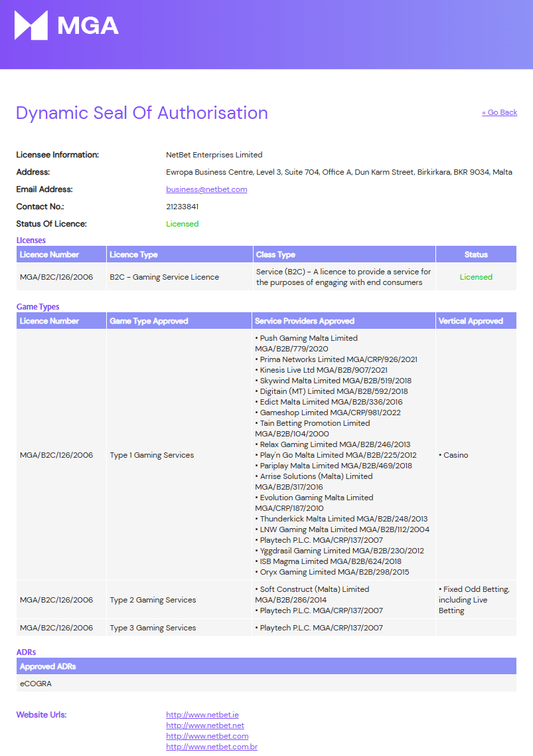Click Thunderkick Malta Limited provider entry
This screenshot has height=756, width=533.
[341, 519]
